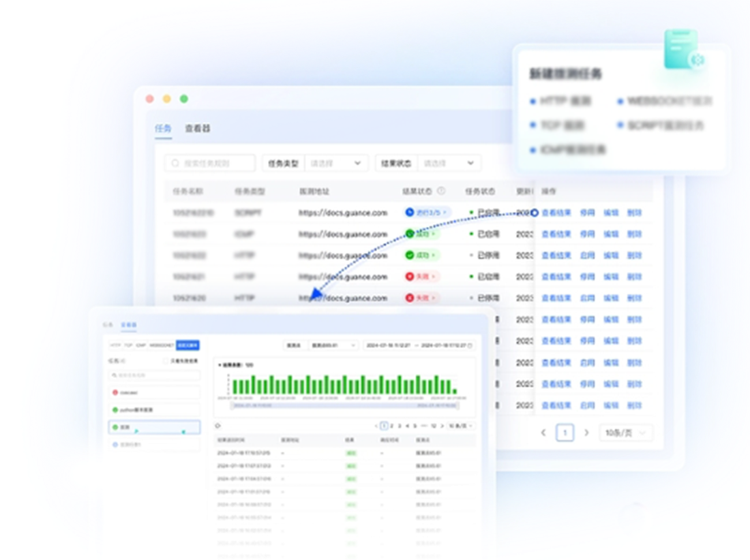This screenshot has width=750, height=560.
Task: Click the magnifier icon in the main search box
Action: 176,164
